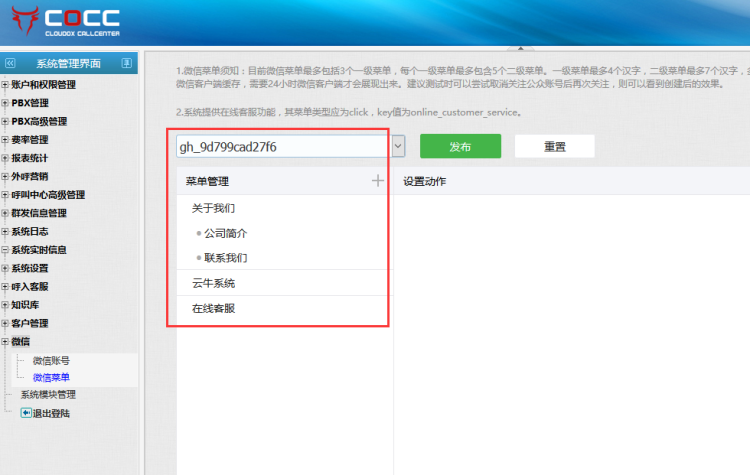750x475 pixels.
Task: Open 系统模块管理 in the sidebar
Action: point(48,394)
